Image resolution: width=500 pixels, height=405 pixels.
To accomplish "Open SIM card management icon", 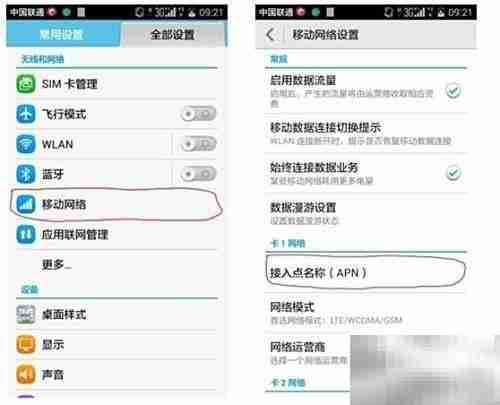I will (x=26, y=84).
